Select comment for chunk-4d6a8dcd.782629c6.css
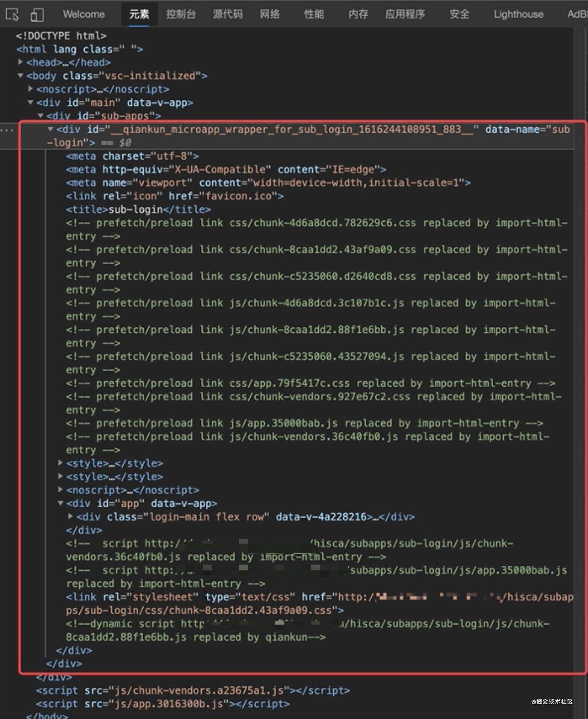 [x=317, y=230]
